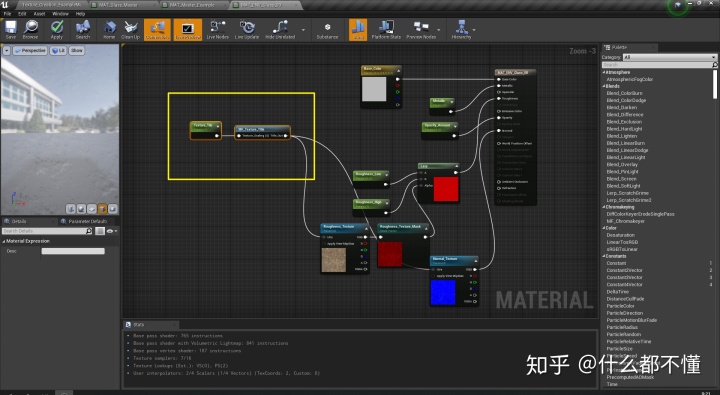The height and width of the screenshot is (395, 720).
Task: Expand the Preview Nodes dropdown arrow
Action: pos(439,30)
